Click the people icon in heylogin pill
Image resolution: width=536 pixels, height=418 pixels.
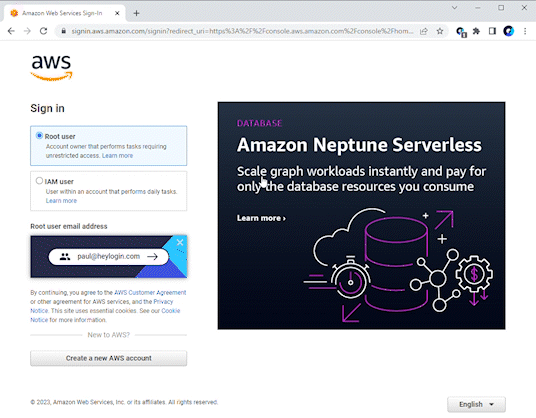[65, 256]
